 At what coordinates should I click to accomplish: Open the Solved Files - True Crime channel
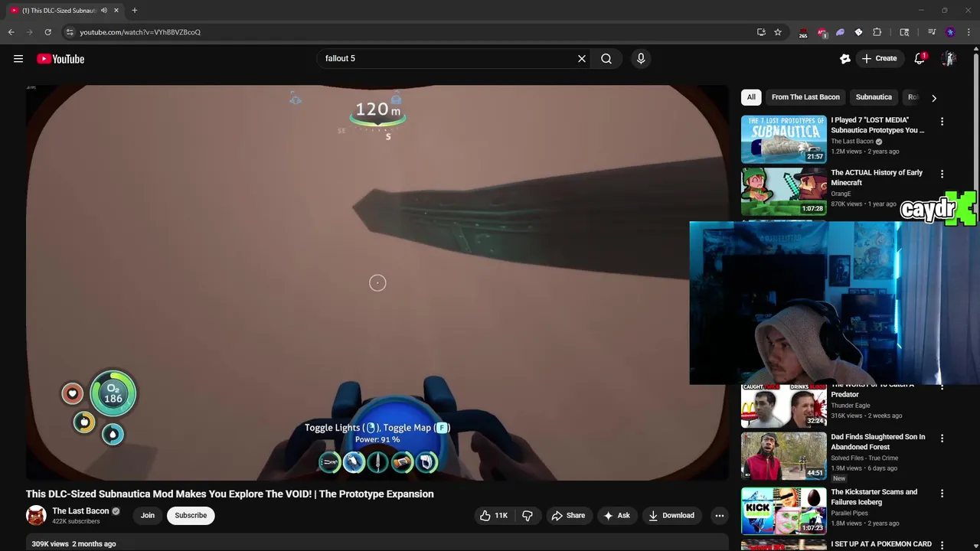pyautogui.click(x=864, y=458)
